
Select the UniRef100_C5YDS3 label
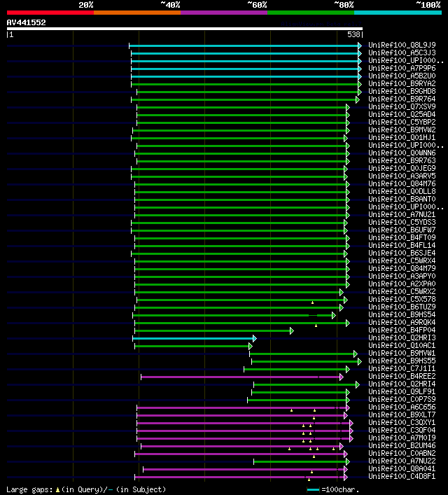click(x=402, y=222)
